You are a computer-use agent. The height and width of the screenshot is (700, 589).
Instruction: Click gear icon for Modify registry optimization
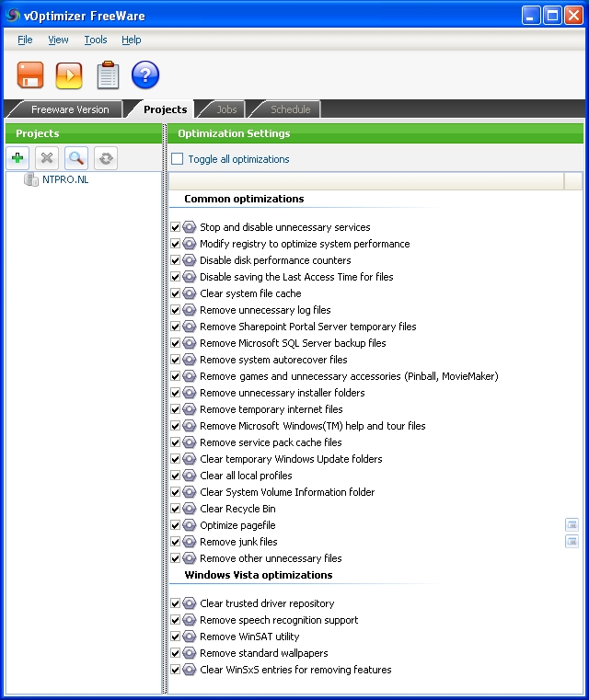point(190,244)
